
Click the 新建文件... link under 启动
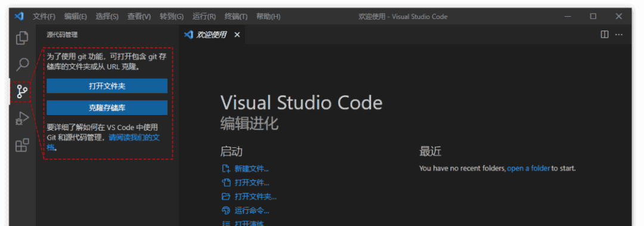252,169
